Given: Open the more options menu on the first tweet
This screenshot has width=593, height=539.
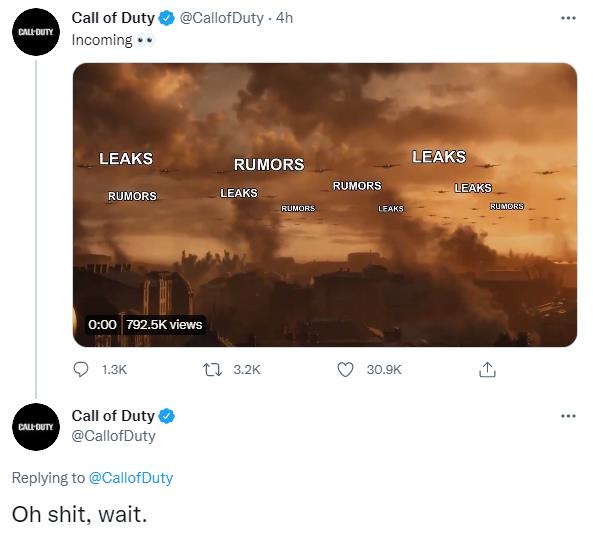Looking at the screenshot, I should pyautogui.click(x=568, y=18).
